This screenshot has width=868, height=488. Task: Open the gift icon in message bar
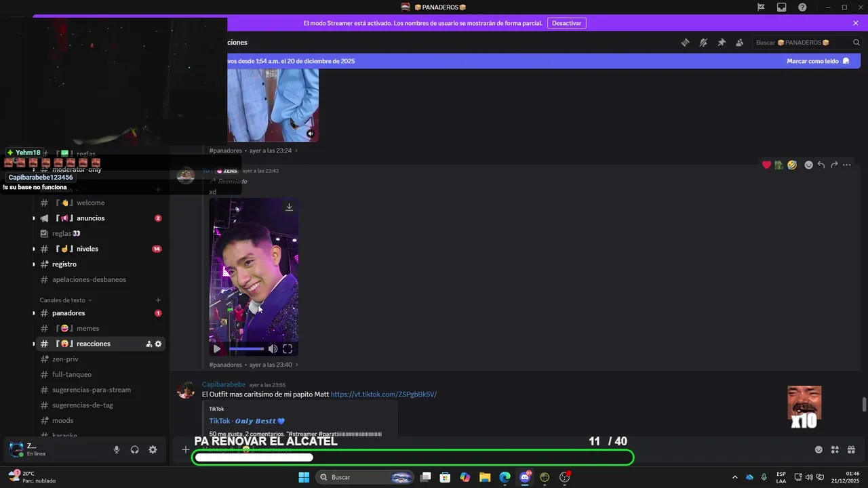(851, 449)
